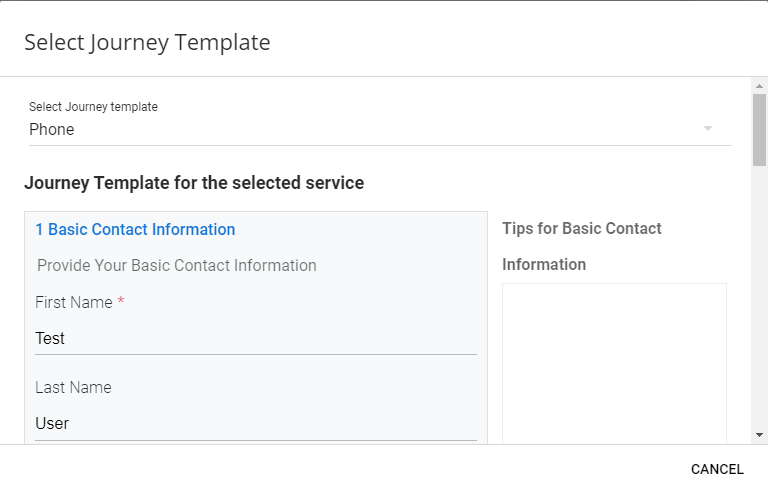Click the empty tips content box
This screenshot has width=768, height=495.
pyautogui.click(x=614, y=364)
